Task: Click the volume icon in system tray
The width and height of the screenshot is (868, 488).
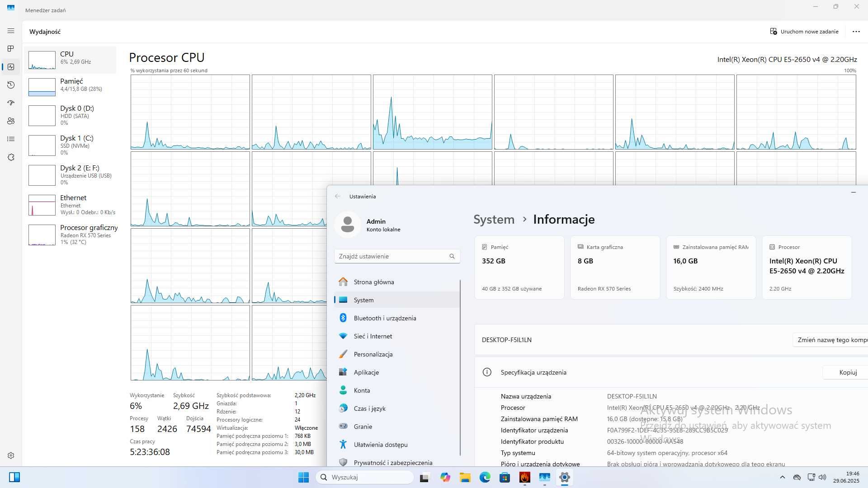Action: [x=822, y=477]
